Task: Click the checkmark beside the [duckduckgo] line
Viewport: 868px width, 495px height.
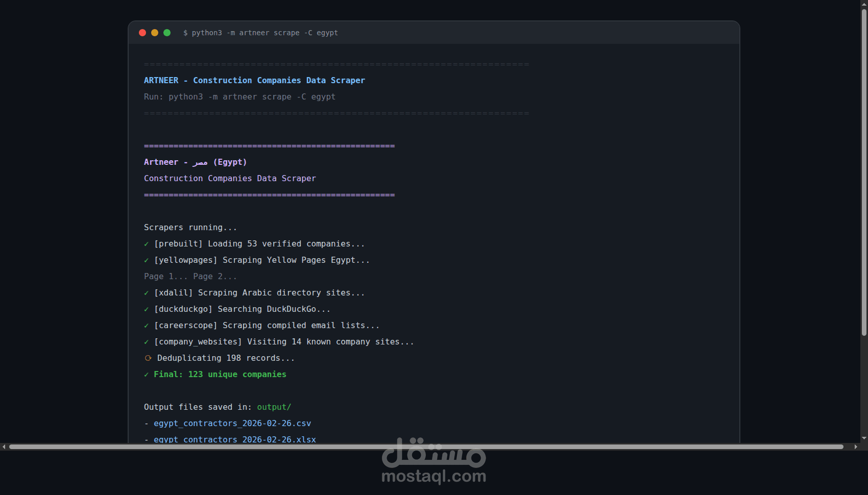Action: pos(147,309)
